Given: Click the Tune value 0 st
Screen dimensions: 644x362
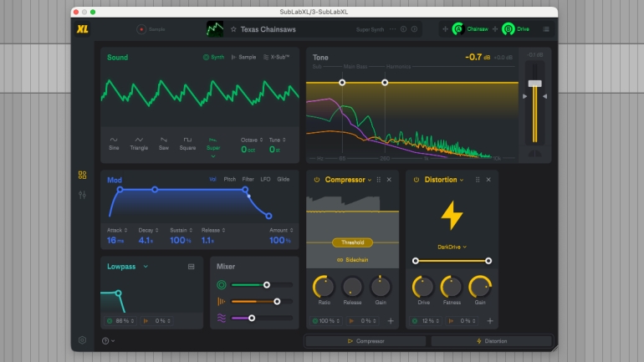Looking at the screenshot, I should point(274,150).
